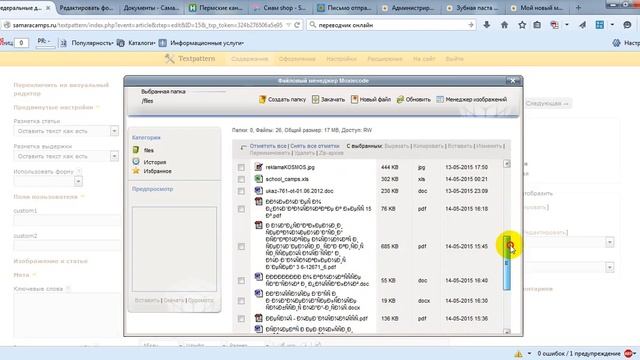Check the school_camps.xls checkbox
This screenshot has height=360, width=640.
[241, 179]
